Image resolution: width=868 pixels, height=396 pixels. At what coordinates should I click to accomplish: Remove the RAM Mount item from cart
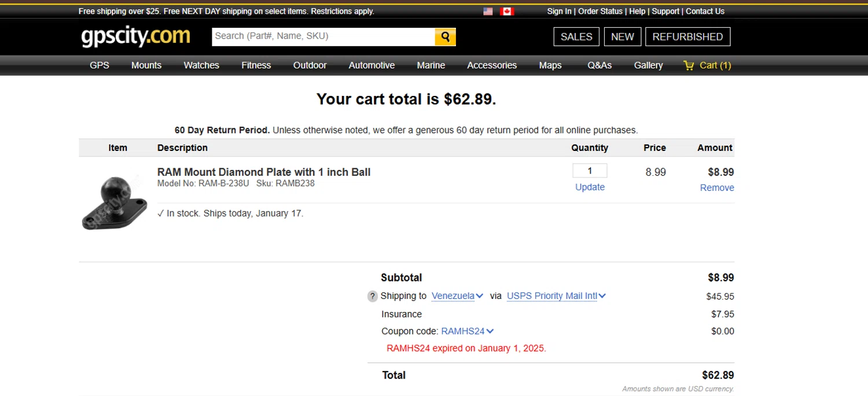717,188
